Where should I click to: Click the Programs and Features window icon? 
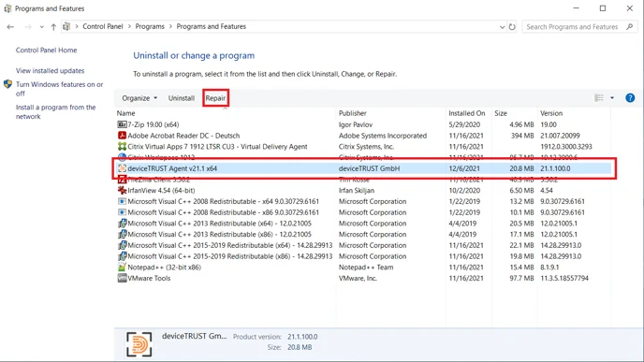(x=7, y=8)
